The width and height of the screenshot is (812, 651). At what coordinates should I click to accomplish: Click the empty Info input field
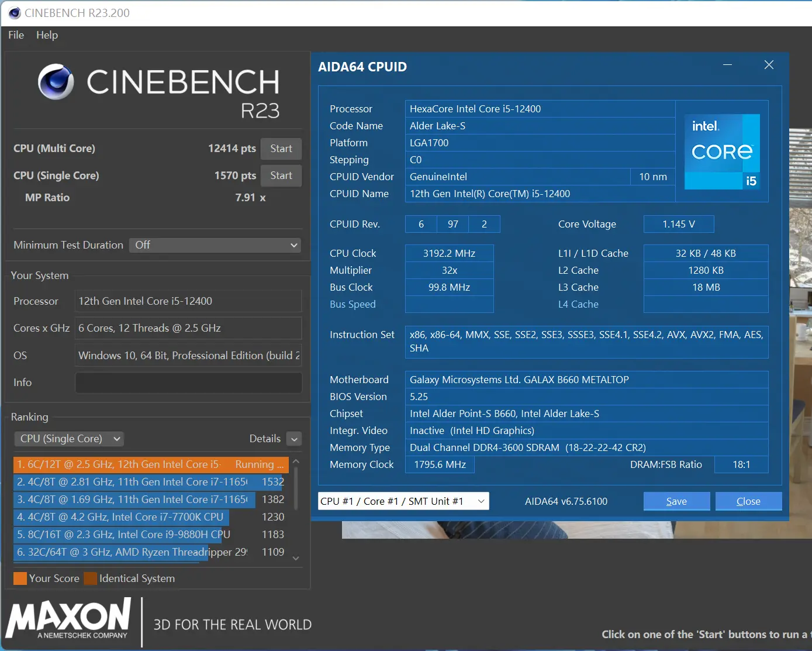pos(188,383)
